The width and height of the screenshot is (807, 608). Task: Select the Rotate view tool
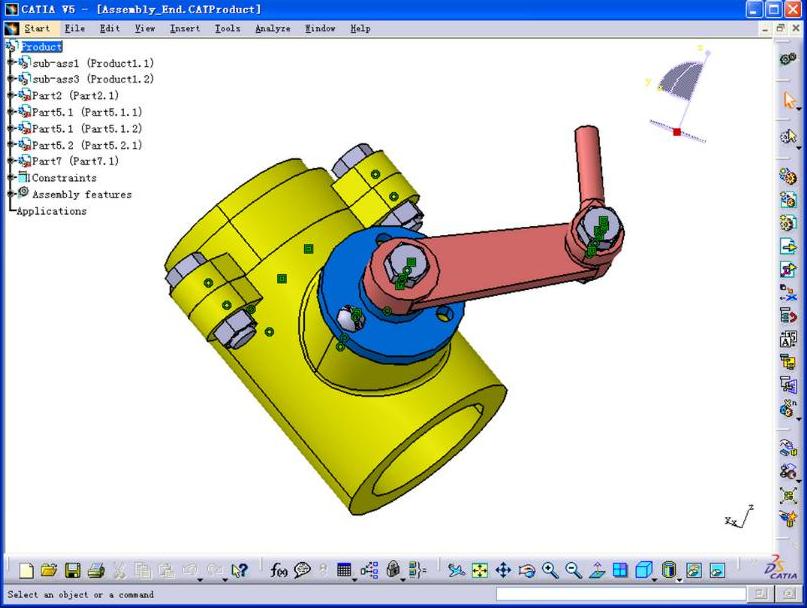pyautogui.click(x=527, y=570)
